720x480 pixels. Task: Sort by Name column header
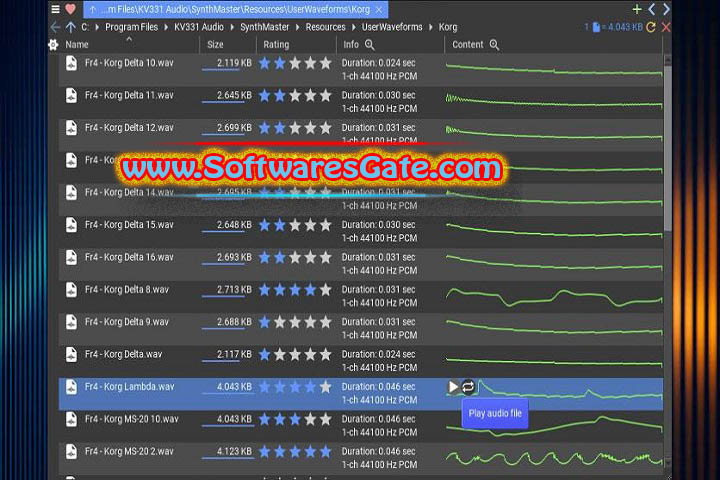77,45
